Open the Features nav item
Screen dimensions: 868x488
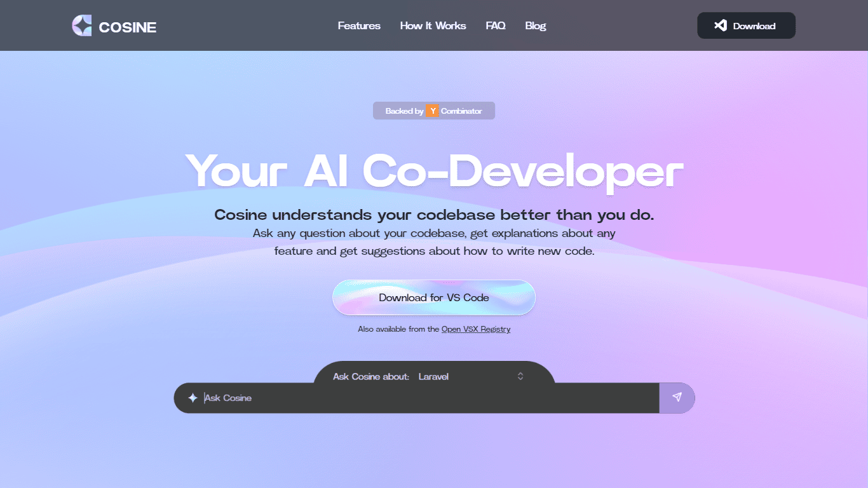[359, 26]
